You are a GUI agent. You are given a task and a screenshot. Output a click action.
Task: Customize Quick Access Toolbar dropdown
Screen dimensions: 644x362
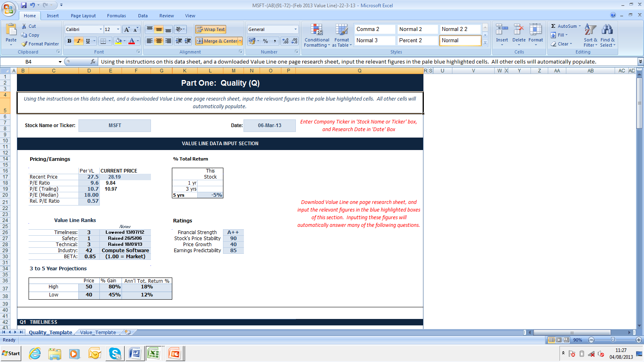(x=61, y=5)
